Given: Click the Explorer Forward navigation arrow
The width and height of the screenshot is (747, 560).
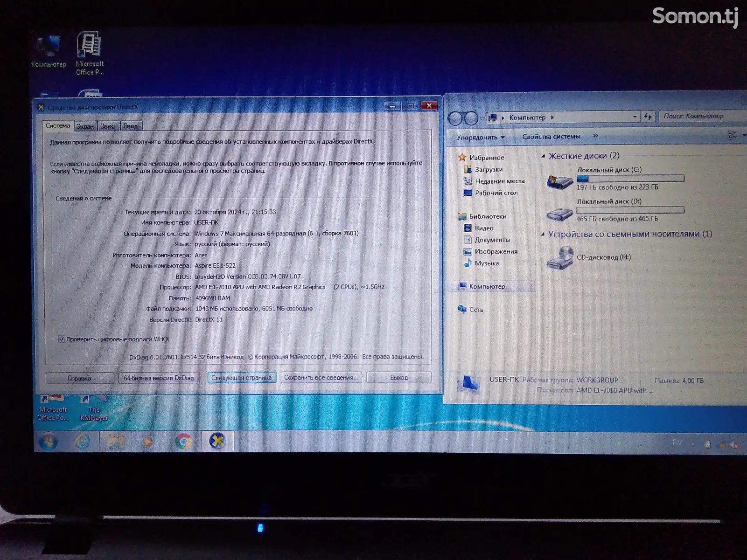Looking at the screenshot, I should pos(471,118).
